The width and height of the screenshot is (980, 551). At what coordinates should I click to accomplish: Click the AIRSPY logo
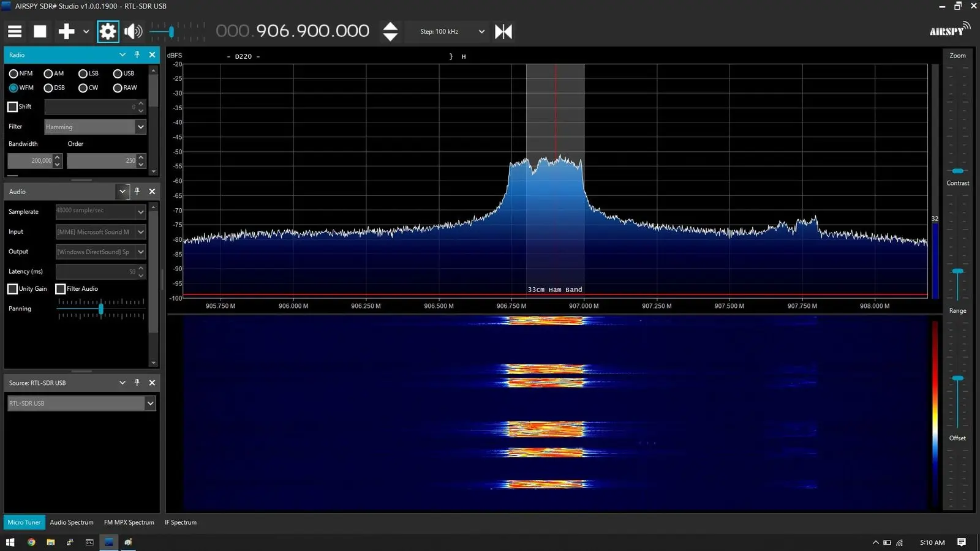tap(949, 29)
